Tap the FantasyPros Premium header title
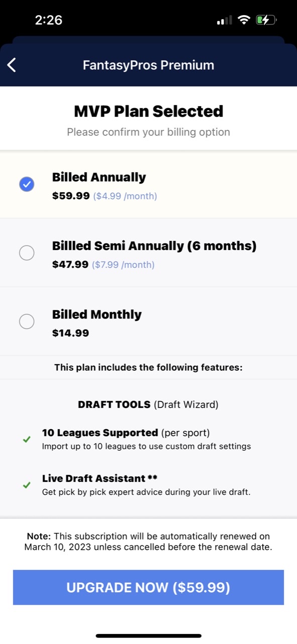The image size is (297, 644). [x=148, y=65]
